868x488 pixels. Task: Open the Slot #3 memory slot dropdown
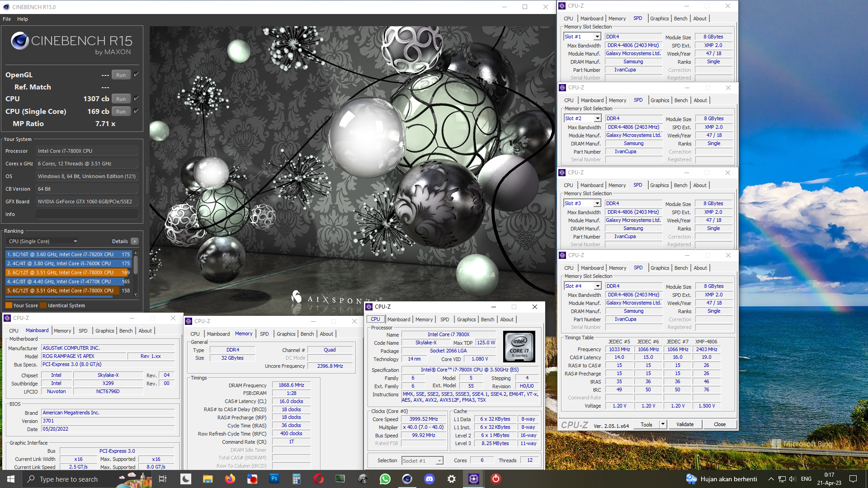597,203
